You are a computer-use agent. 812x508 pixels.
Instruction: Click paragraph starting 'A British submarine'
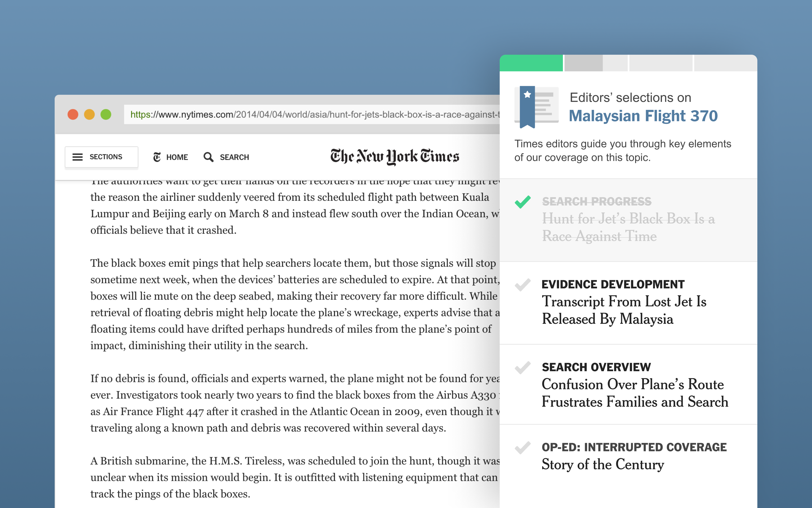295,477
